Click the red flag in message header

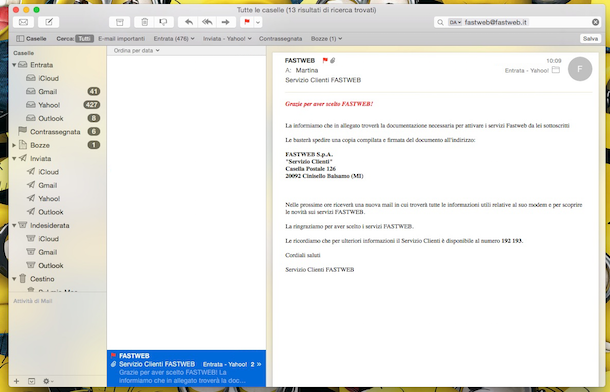point(325,60)
